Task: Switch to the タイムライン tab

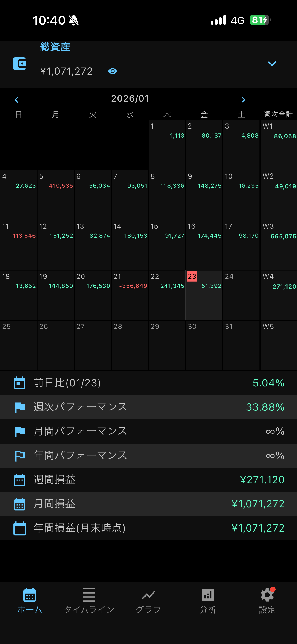Action: click(89, 600)
